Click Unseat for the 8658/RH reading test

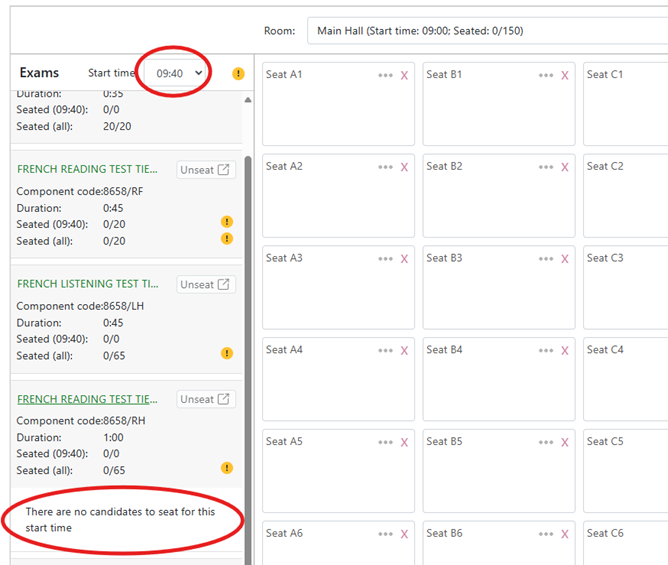coord(206,399)
